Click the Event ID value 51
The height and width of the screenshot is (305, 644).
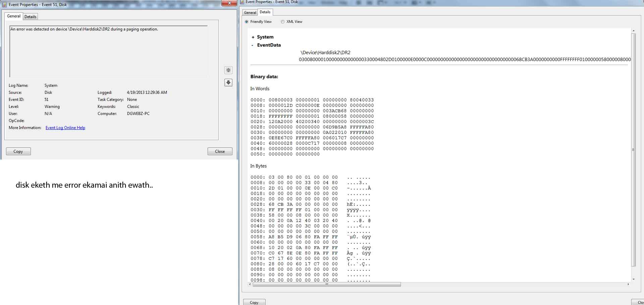[x=47, y=100]
